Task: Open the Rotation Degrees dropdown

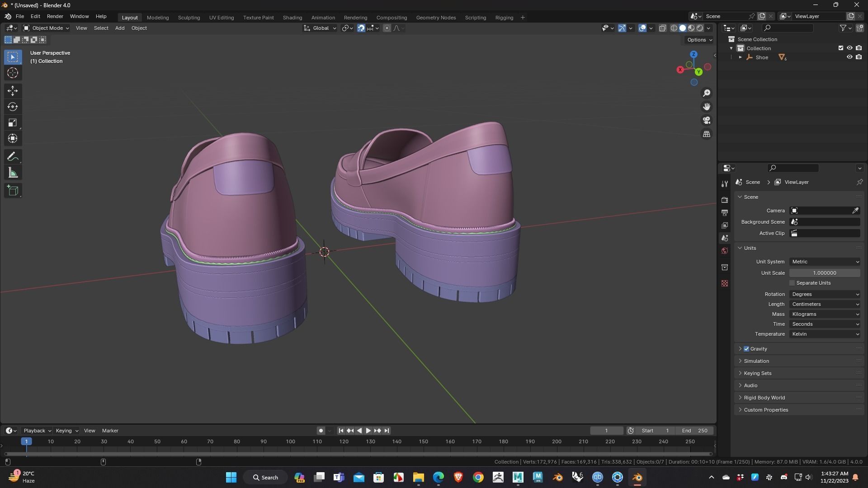Action: 825,294
